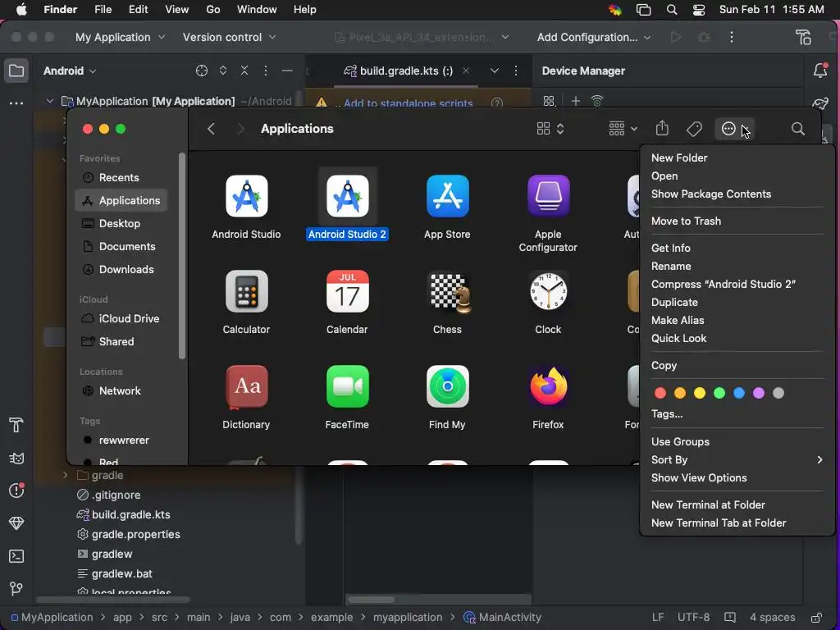
Task: Select Recents in Finder sidebar
Action: click(x=121, y=177)
